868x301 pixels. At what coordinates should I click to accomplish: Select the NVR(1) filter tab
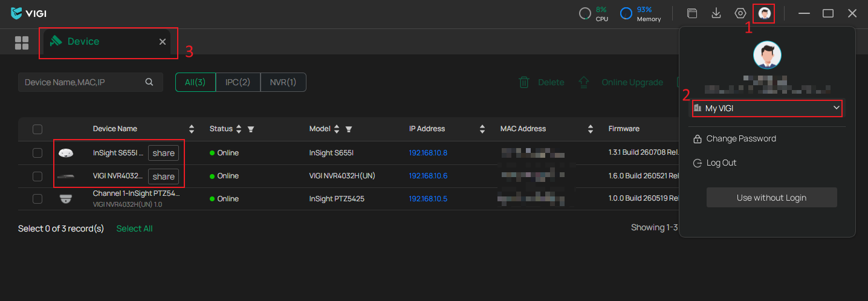(x=283, y=82)
